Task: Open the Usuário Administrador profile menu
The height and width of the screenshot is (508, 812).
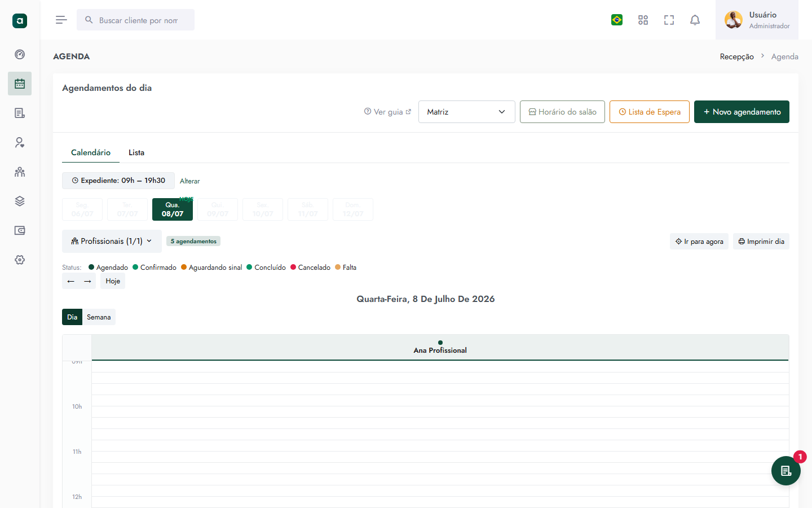Action: (x=757, y=20)
